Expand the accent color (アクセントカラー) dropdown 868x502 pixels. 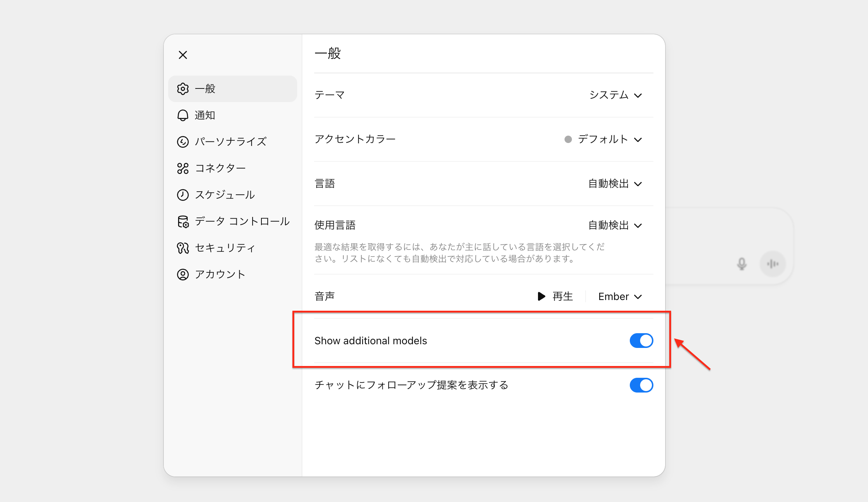tap(610, 139)
